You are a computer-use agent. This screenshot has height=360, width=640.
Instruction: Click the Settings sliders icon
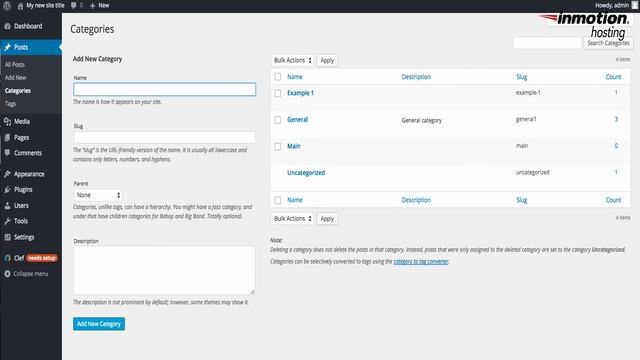tap(7, 237)
